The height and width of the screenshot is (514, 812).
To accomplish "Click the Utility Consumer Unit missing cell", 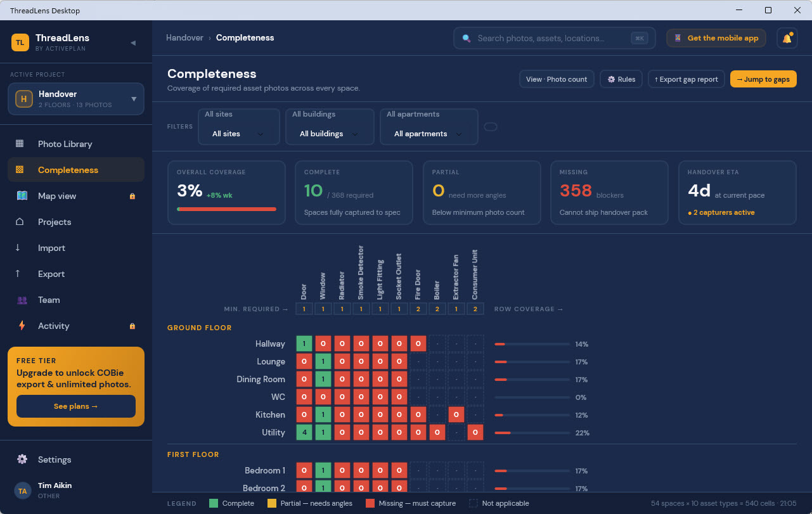I will [475, 433].
